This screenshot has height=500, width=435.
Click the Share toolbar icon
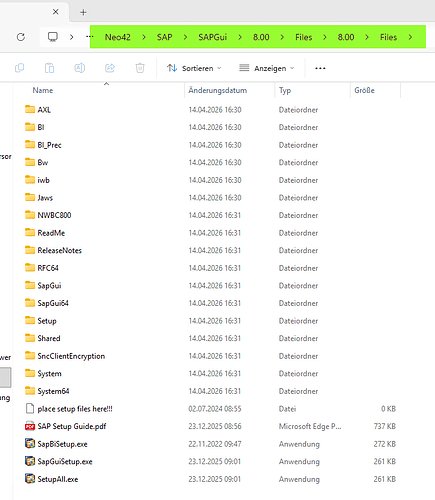[x=110, y=68]
